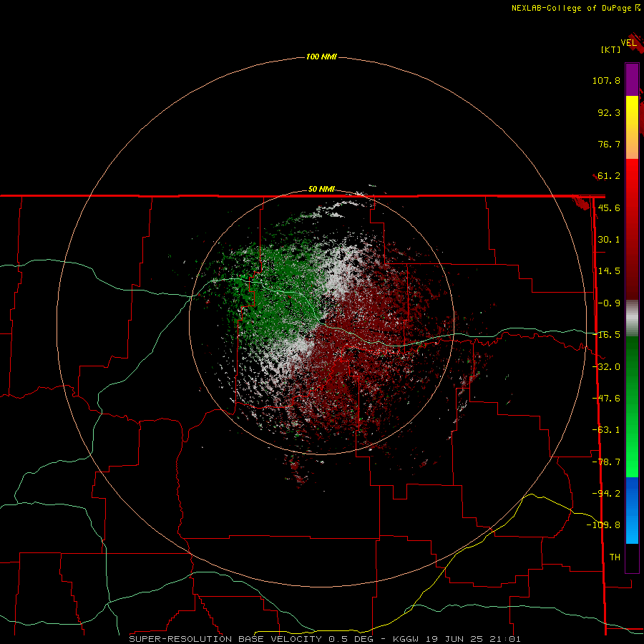Click the 92.3 velocity scale value

pos(609,112)
